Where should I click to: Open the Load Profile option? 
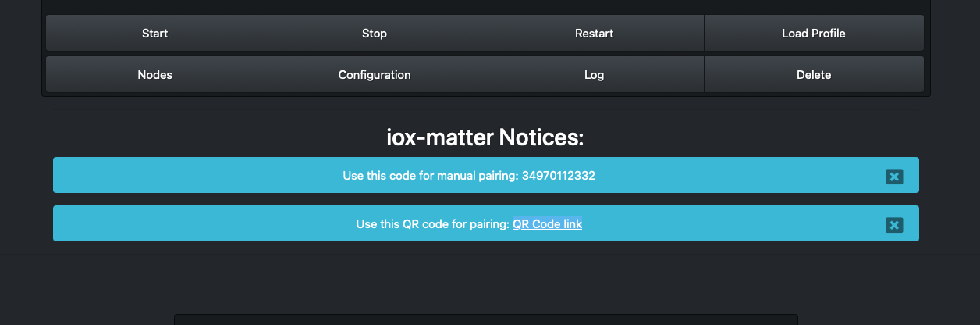point(813,34)
